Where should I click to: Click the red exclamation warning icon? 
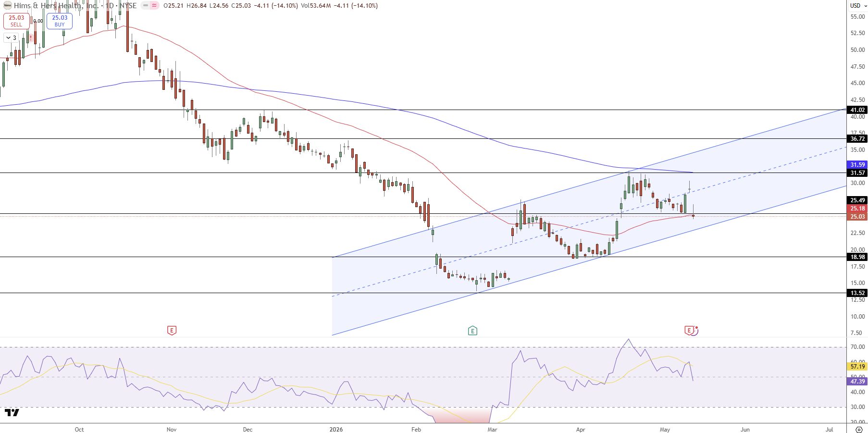[31, 37]
